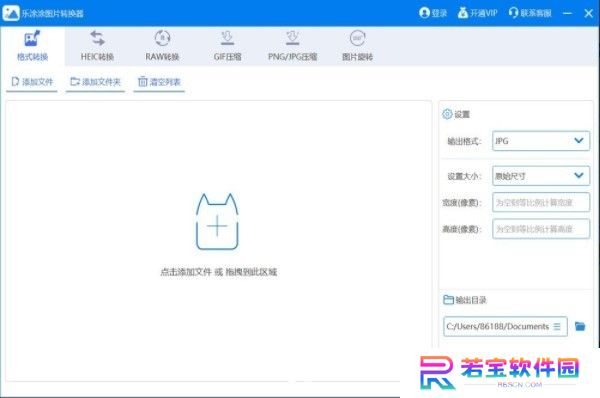Click the file icon in 添加文件
This screenshot has height=398, width=600.
15,82
